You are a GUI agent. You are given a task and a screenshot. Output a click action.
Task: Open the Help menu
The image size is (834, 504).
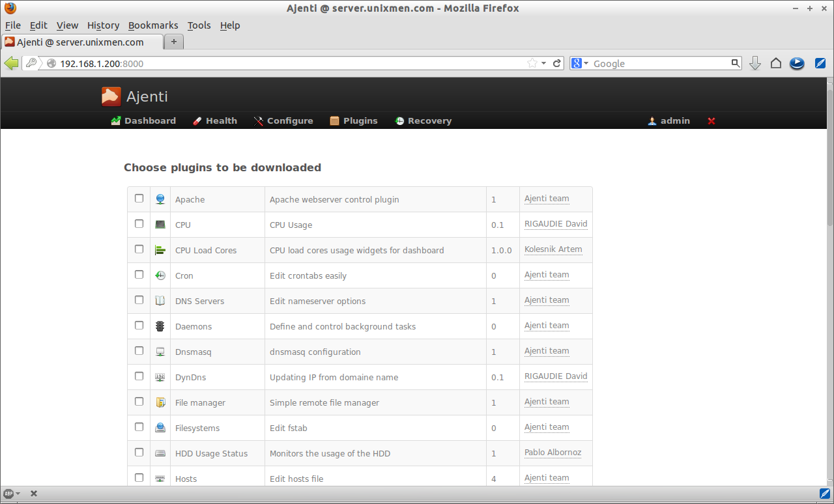[230, 25]
